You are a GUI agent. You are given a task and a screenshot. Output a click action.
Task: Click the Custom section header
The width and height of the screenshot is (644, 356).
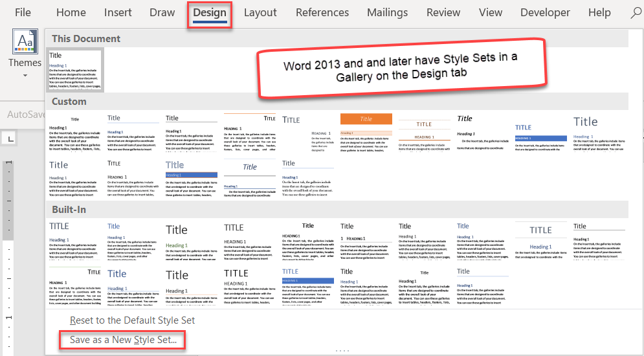(x=337, y=102)
